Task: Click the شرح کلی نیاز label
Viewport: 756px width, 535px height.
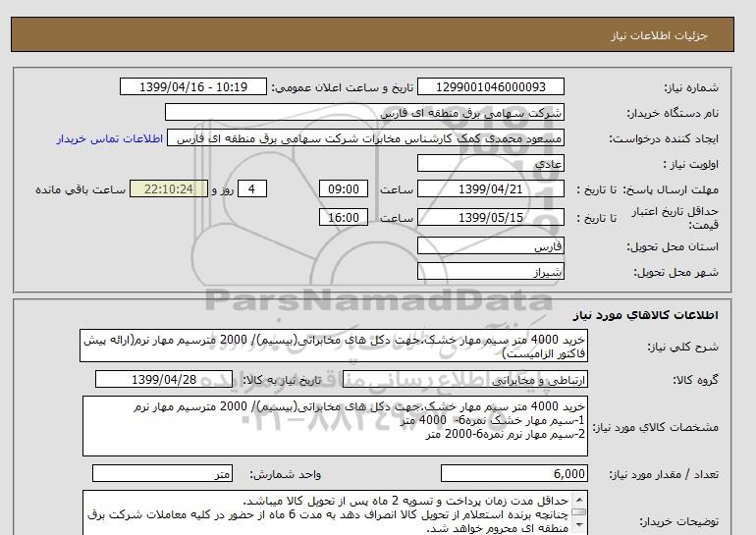Action: coord(682,347)
